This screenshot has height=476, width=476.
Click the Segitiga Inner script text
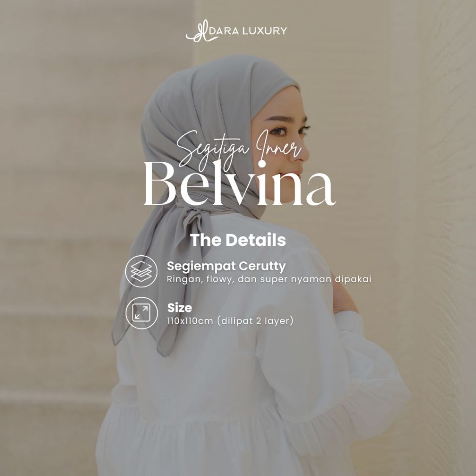point(239,148)
